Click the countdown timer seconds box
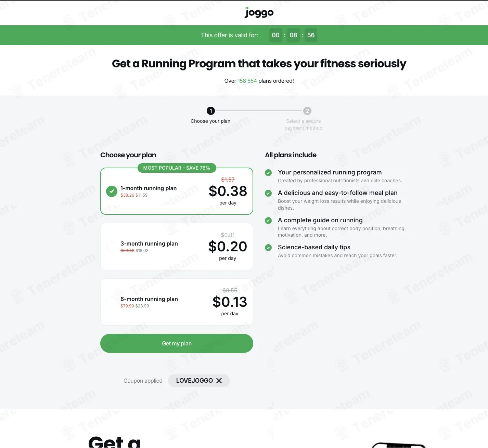Image resolution: width=488 pixels, height=448 pixels. [311, 35]
